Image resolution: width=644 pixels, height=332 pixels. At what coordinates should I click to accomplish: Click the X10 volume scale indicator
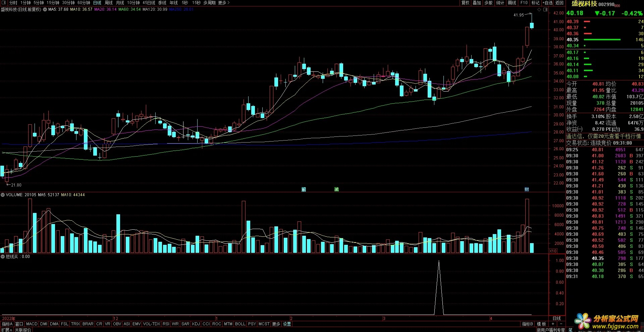tap(553, 251)
